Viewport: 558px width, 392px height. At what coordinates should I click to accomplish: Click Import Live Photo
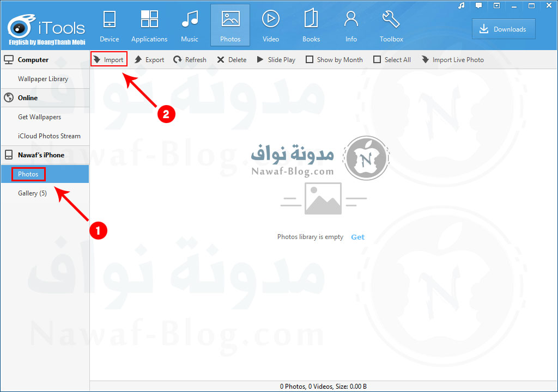click(453, 59)
